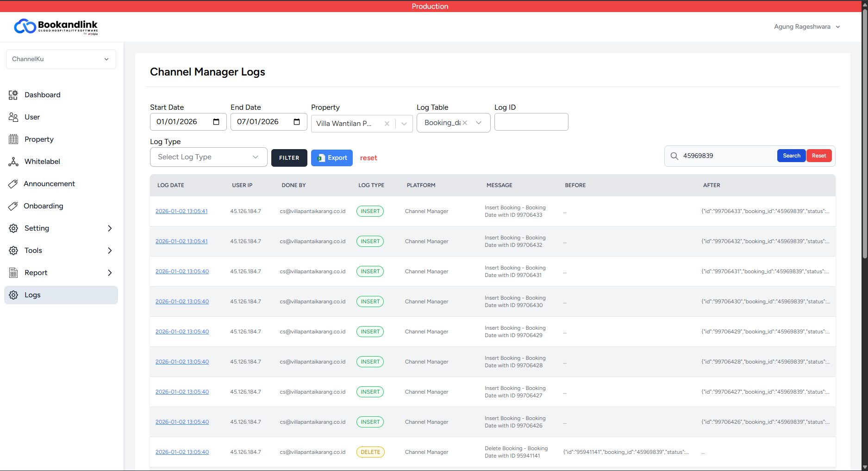
Task: Click the Onboarding tag icon
Action: 13,206
